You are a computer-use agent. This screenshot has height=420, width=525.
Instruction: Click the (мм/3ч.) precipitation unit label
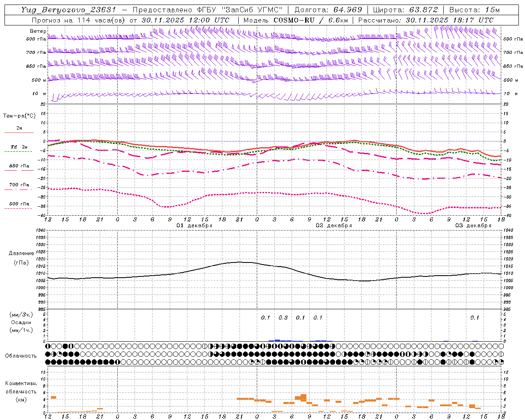pos(21,315)
